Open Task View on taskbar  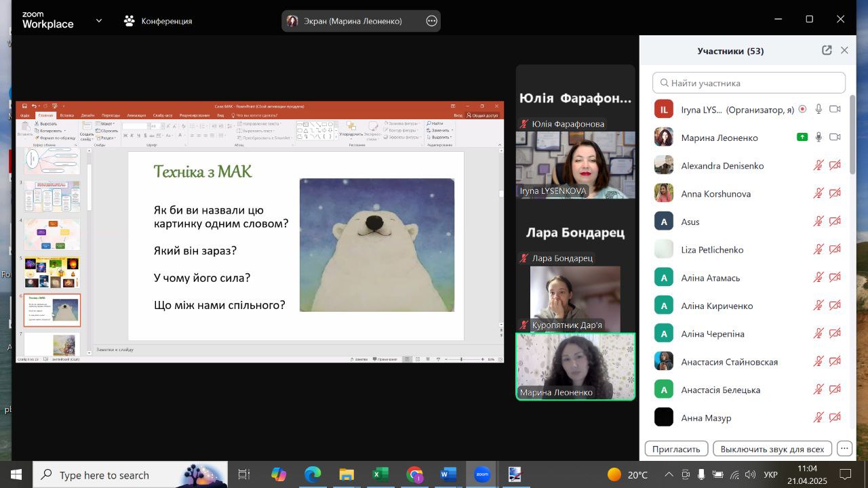[244, 474]
